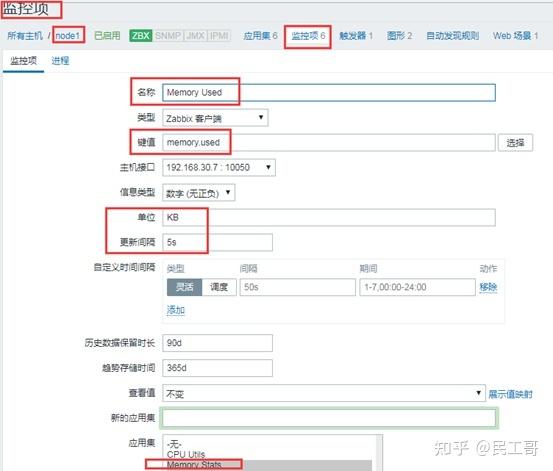This screenshot has height=471, width=553.
Task: Click the 选择 button next to the key
Action: (515, 143)
